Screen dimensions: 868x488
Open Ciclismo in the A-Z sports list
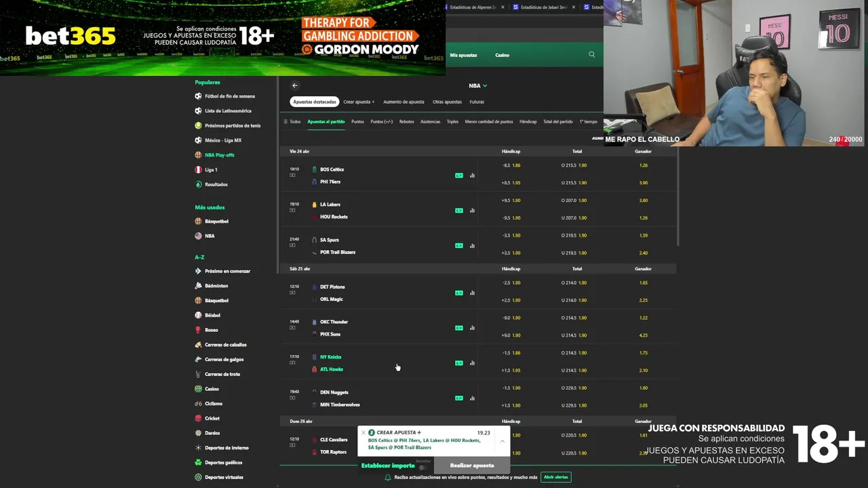(x=214, y=404)
